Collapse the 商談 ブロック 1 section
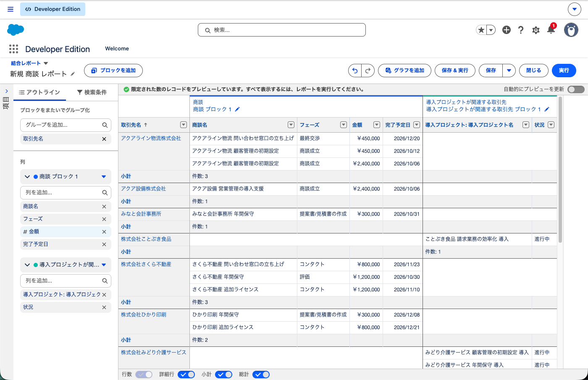The width and height of the screenshot is (588, 380). point(27,177)
